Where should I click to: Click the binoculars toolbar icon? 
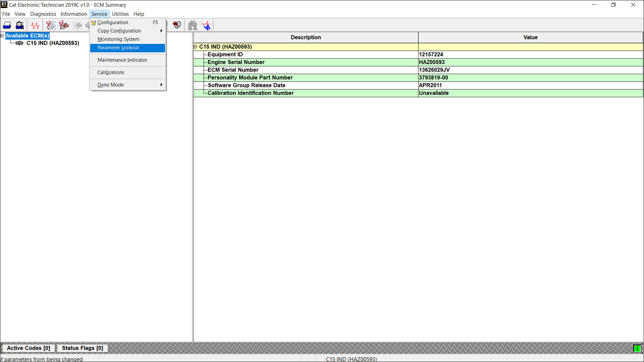click(193, 25)
